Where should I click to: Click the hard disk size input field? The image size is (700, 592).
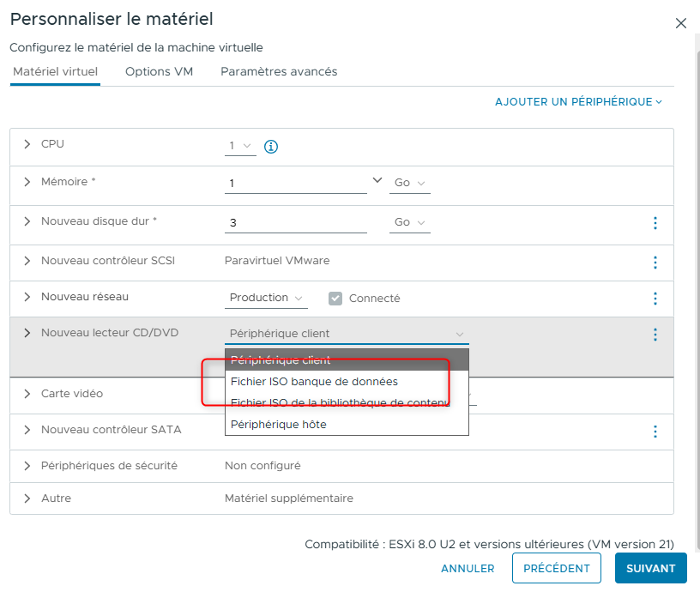point(295,223)
